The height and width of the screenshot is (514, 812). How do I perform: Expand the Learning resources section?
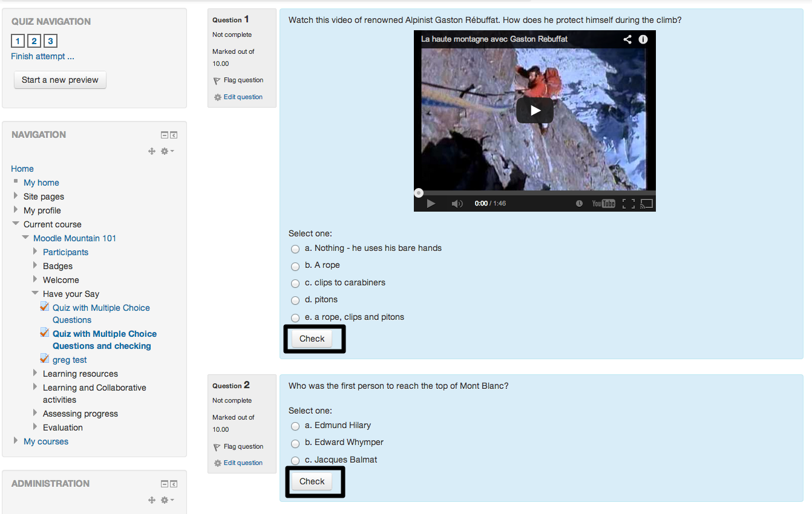click(x=35, y=373)
